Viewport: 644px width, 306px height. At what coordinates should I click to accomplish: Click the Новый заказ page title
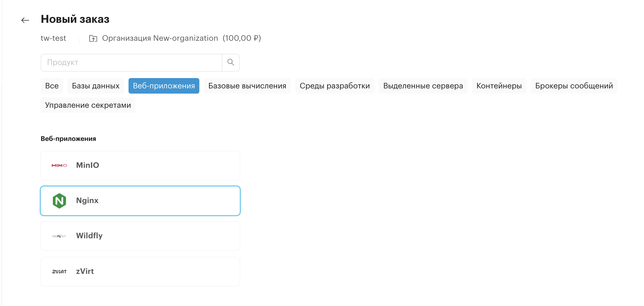[75, 19]
